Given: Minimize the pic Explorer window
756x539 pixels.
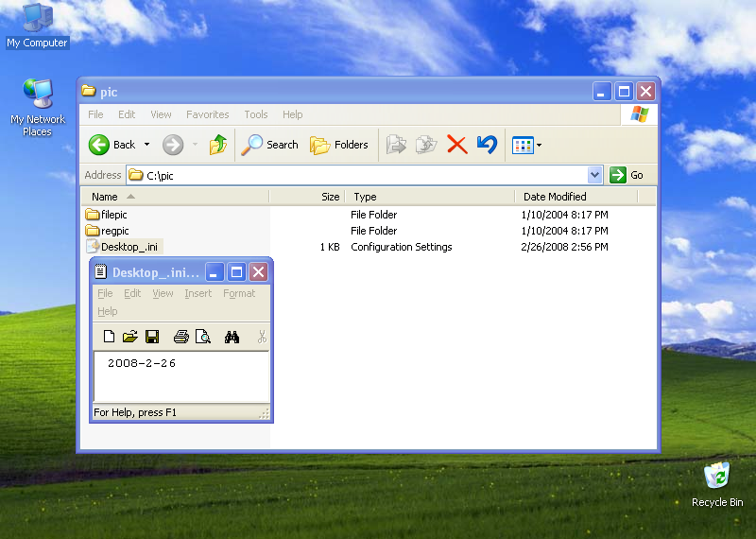Looking at the screenshot, I should pyautogui.click(x=602, y=91).
